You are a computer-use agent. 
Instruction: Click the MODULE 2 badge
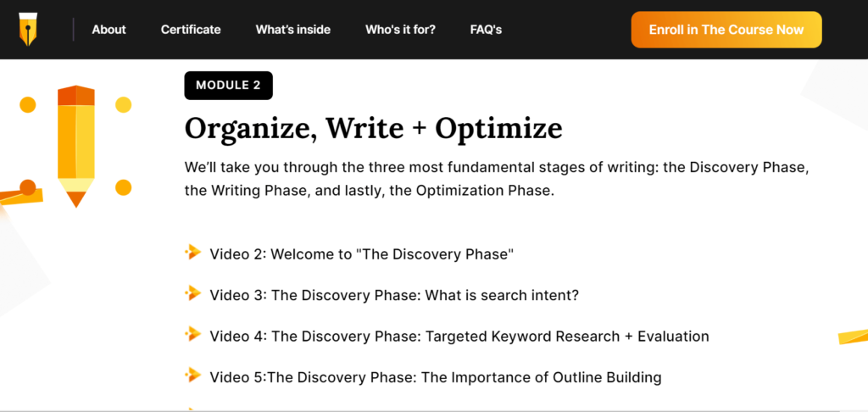(229, 86)
